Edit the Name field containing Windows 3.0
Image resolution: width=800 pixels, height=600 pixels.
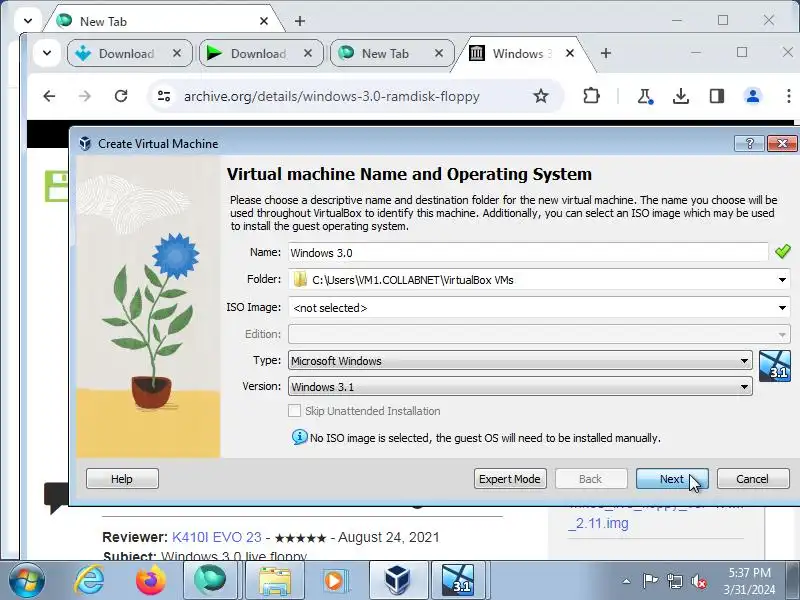click(528, 253)
